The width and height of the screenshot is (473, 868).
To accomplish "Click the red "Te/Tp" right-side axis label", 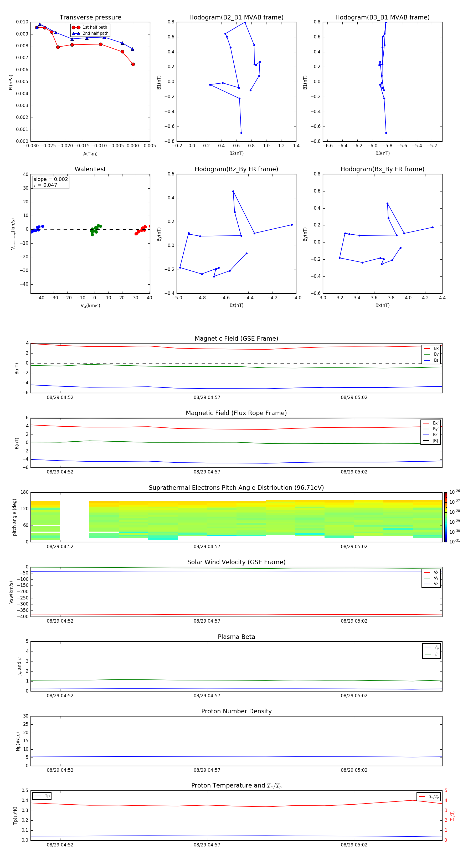I will (x=452, y=816).
